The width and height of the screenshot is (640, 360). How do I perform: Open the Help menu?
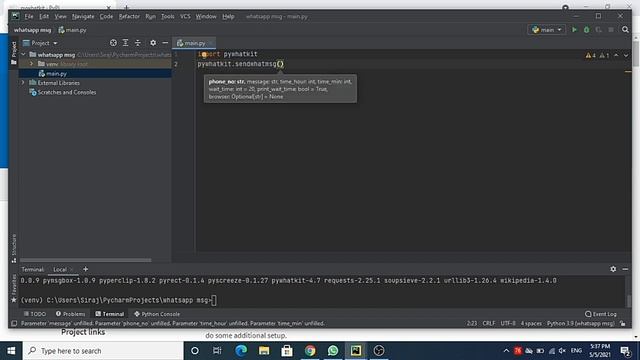pos(228,17)
